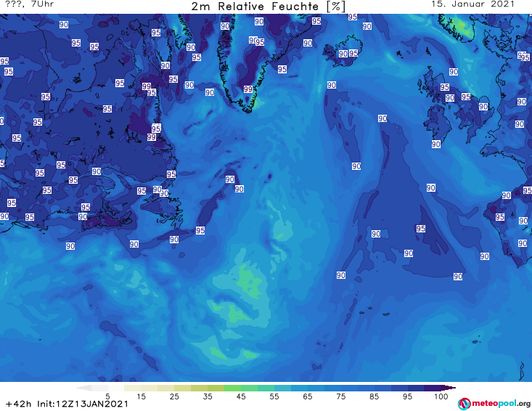The image size is (532, 411).
Task: Click the legend value '75'
Action: [x=340, y=396]
